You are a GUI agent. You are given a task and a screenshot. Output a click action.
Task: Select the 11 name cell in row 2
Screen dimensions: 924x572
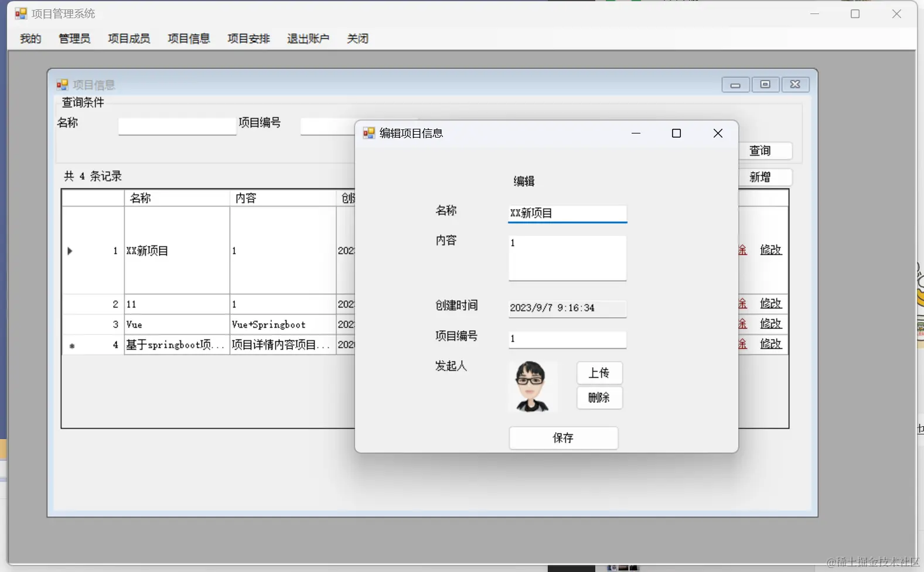click(x=177, y=304)
